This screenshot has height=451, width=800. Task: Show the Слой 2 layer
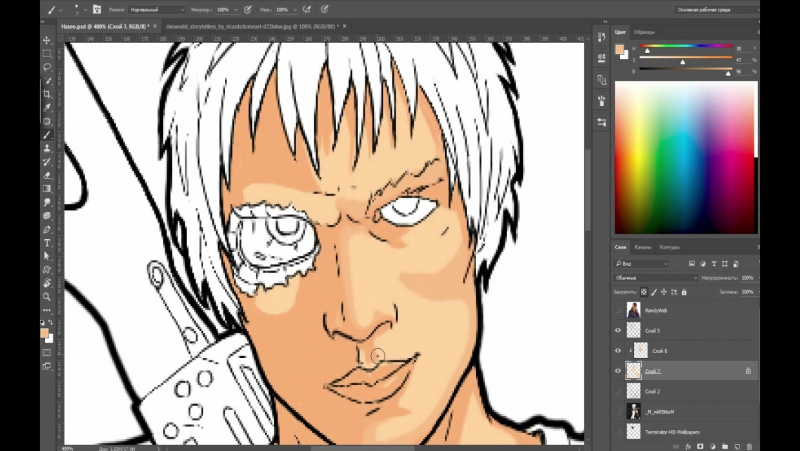coord(618,391)
